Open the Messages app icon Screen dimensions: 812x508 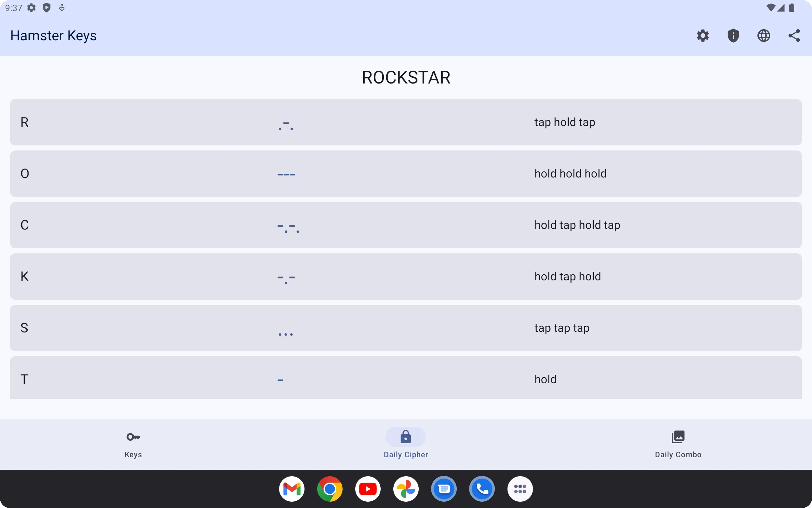point(444,489)
